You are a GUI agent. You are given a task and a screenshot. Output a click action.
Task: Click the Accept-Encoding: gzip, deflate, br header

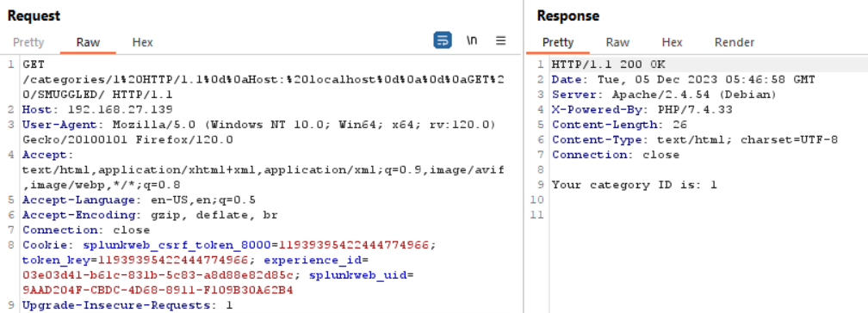pyautogui.click(x=150, y=215)
